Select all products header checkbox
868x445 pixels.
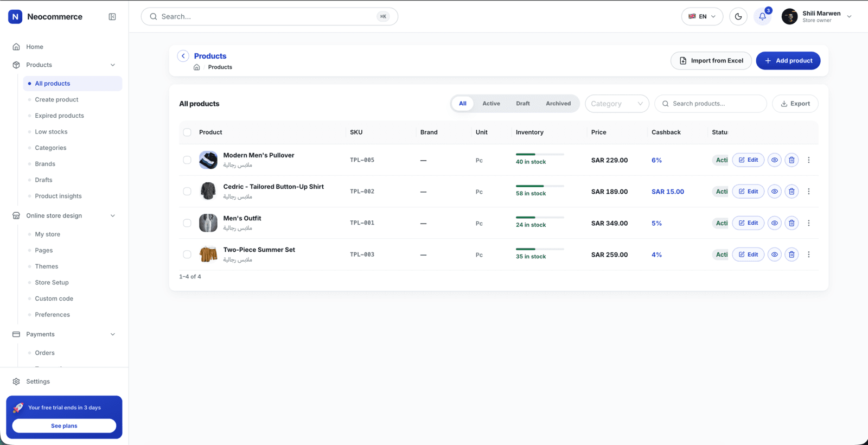(187, 132)
